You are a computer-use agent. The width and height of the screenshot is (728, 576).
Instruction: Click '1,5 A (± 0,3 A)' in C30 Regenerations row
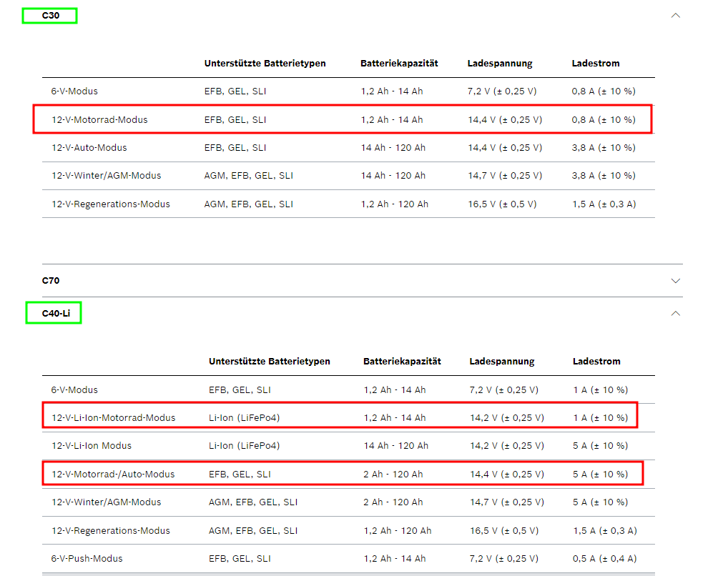pyautogui.click(x=604, y=204)
